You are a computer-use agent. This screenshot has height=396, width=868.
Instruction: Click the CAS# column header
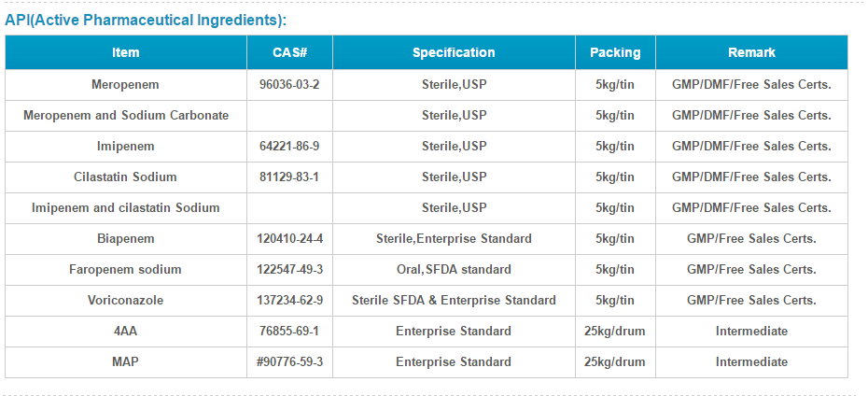289,52
